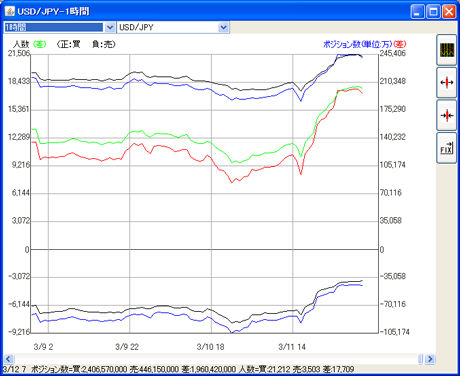Screen dimensions: 460x376
Task: Click the red 差 legend marker
Action: [399, 44]
